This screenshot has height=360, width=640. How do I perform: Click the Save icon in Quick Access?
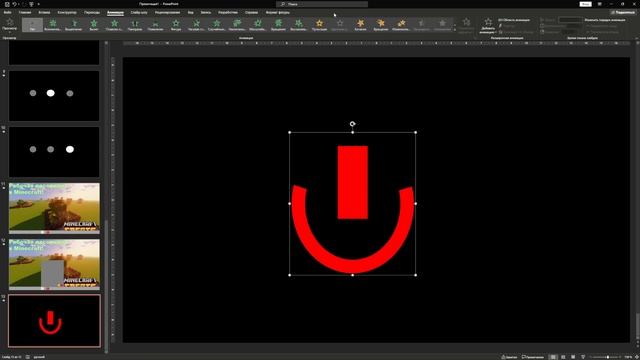pyautogui.click(x=7, y=4)
